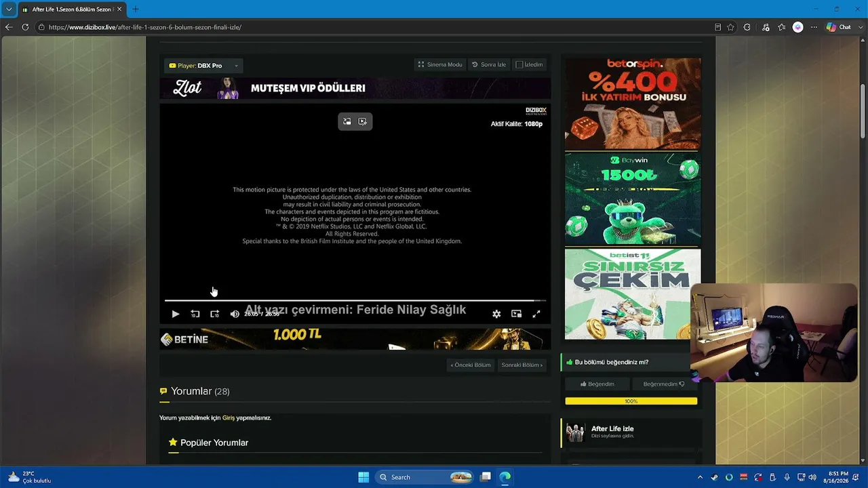Open the betorspin %400 bonus ad
Screen dimensions: 868x488
pos(633,103)
